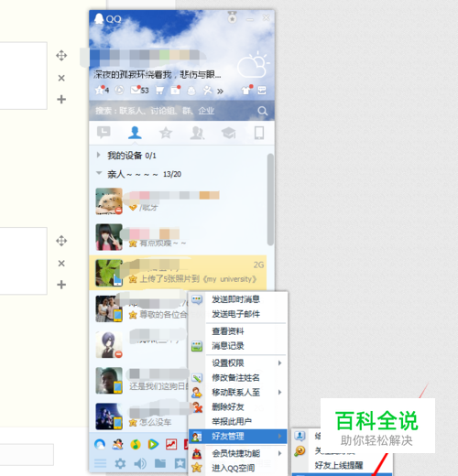This screenshot has width=458, height=476.
Task: Click the wallet icon with red dot
Action: click(175, 91)
